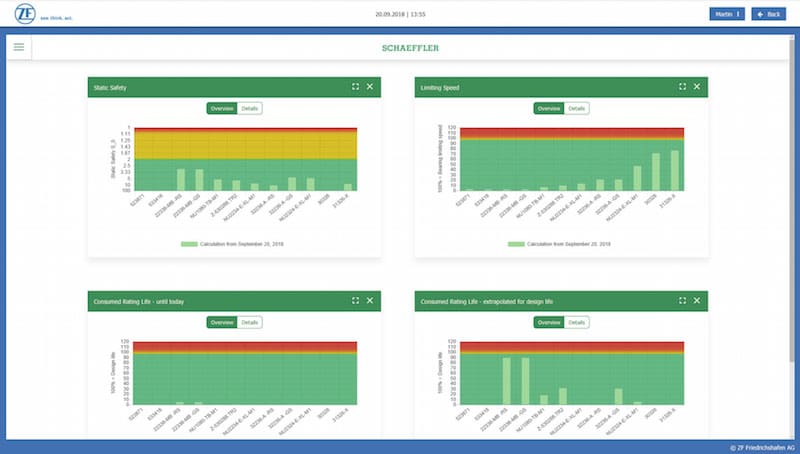The image size is (800, 454).
Task: Toggle Static Safety calculation legend entry
Action: [234, 243]
